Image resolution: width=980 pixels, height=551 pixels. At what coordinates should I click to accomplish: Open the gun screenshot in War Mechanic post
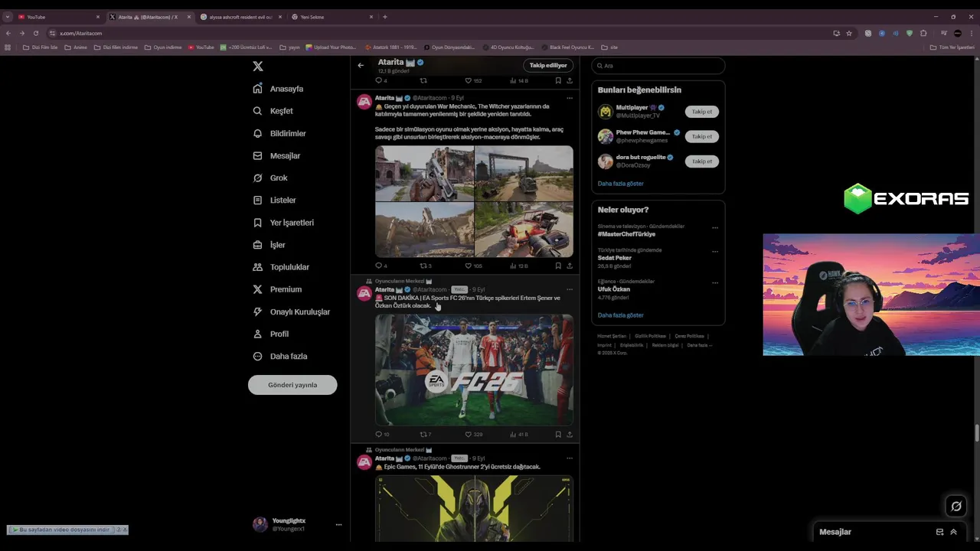pos(424,174)
